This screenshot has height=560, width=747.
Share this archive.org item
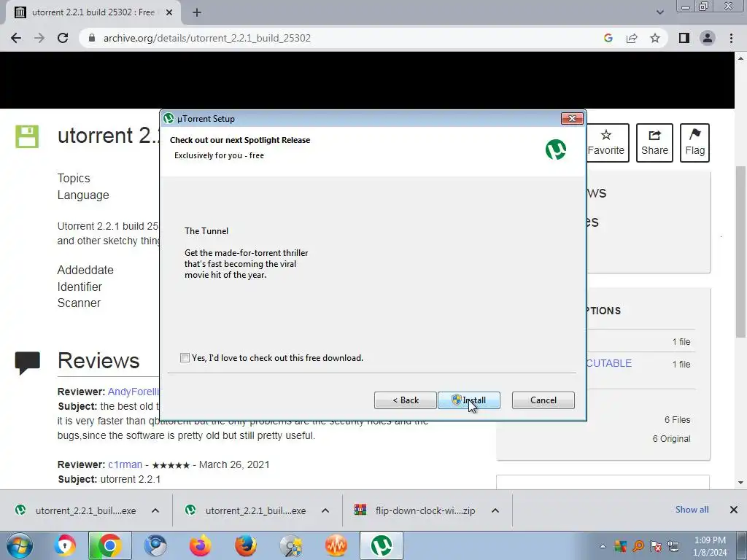[654, 143]
